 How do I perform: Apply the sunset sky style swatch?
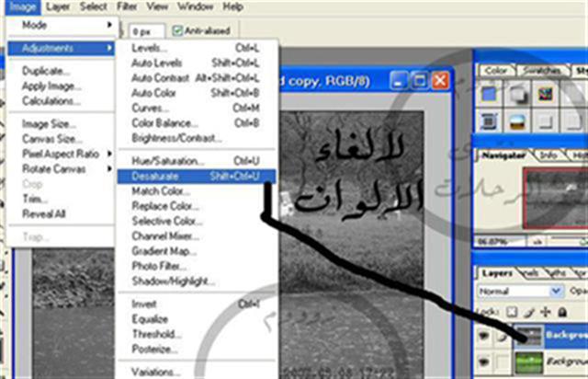tap(518, 121)
